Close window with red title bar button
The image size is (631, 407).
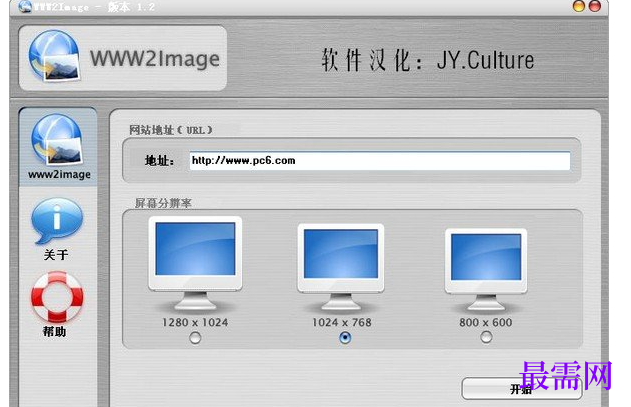point(595,6)
